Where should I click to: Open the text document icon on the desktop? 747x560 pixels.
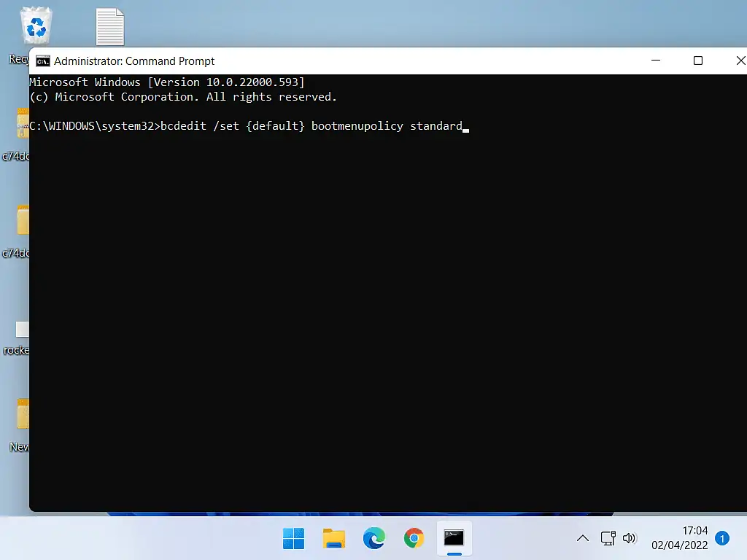110,27
